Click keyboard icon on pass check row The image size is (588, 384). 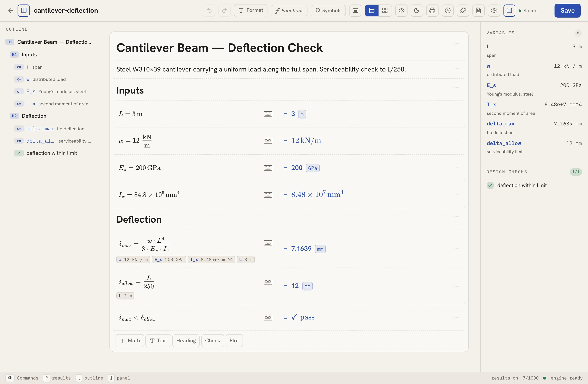pyautogui.click(x=268, y=318)
